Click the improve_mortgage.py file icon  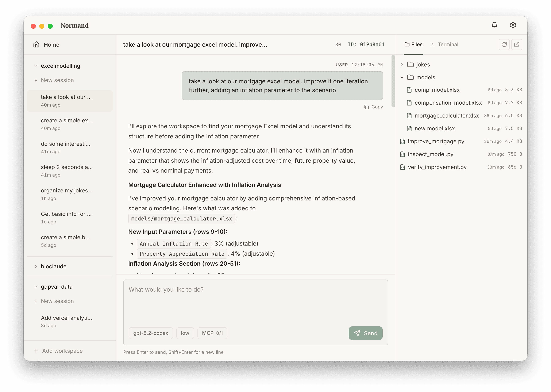402,141
